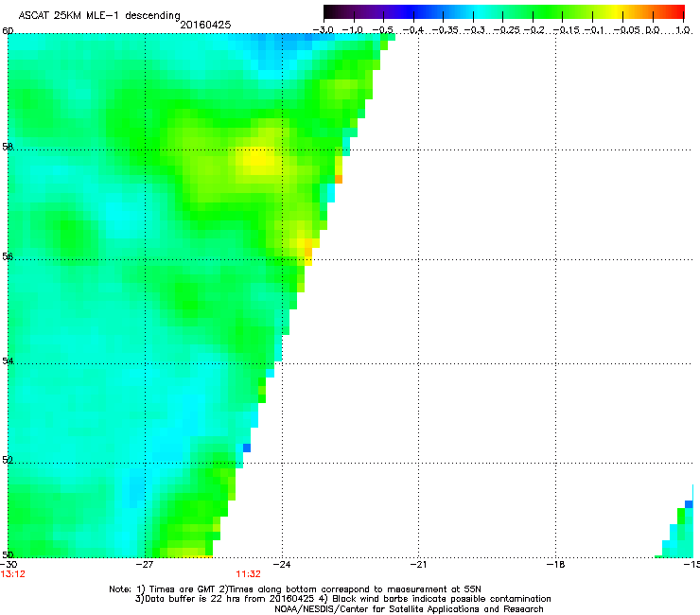
Task: Click the -0.25 color scale label
Action: 507,30
